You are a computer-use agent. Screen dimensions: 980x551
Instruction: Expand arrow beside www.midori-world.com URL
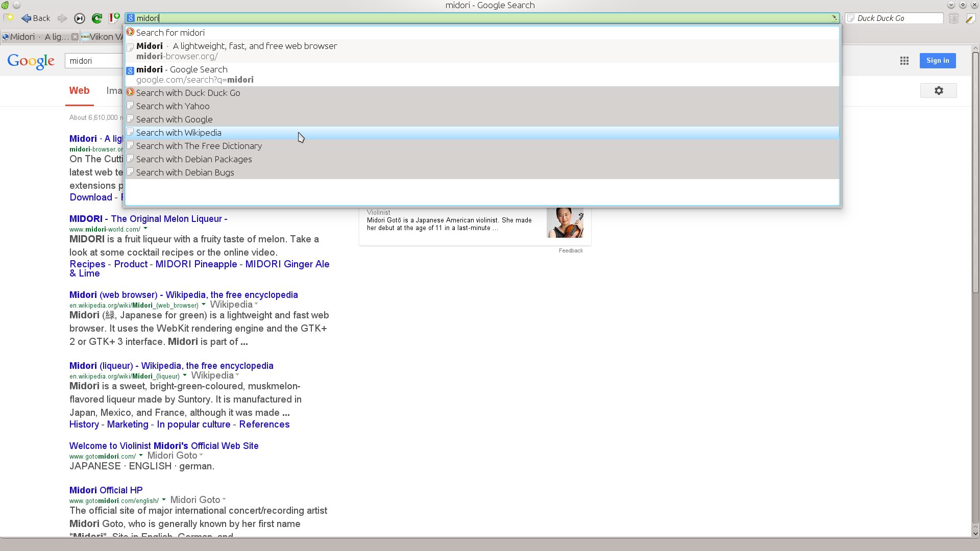tap(145, 229)
